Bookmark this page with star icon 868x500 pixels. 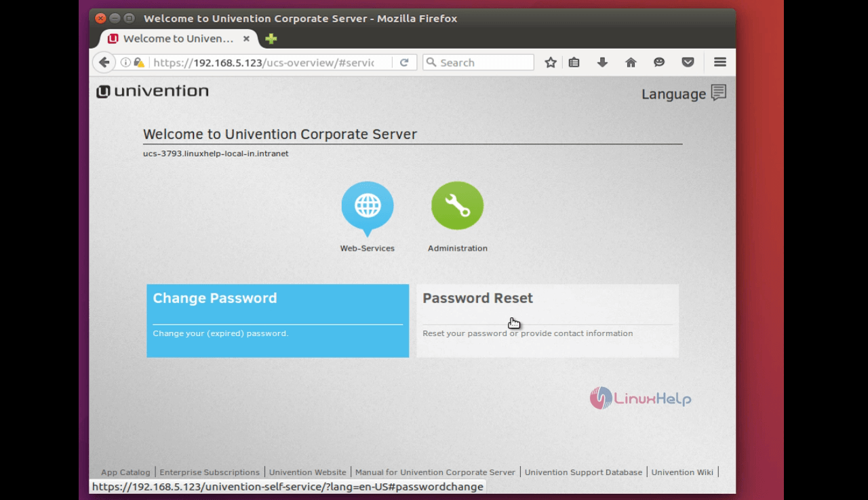coord(551,62)
